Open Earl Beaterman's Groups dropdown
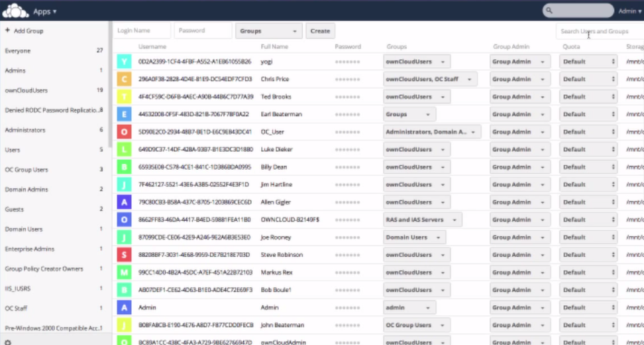 click(x=409, y=114)
